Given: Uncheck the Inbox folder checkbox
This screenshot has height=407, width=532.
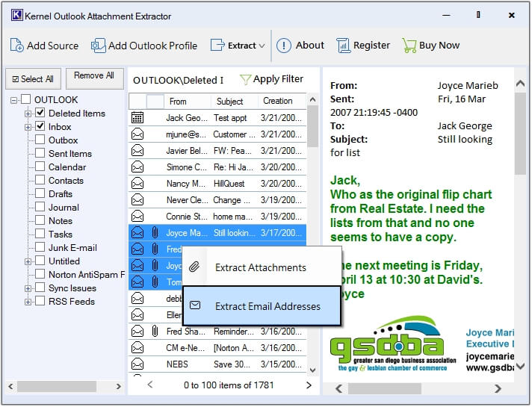Looking at the screenshot, I should 40,126.
